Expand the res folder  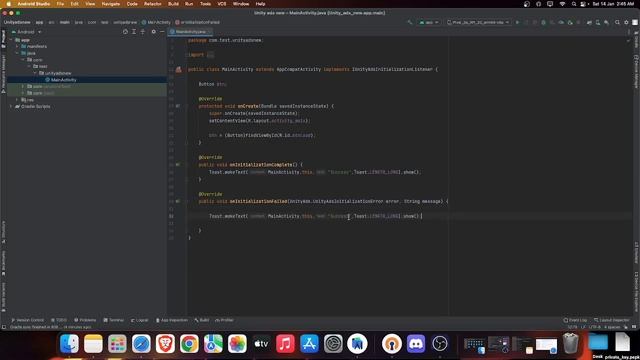point(17,100)
